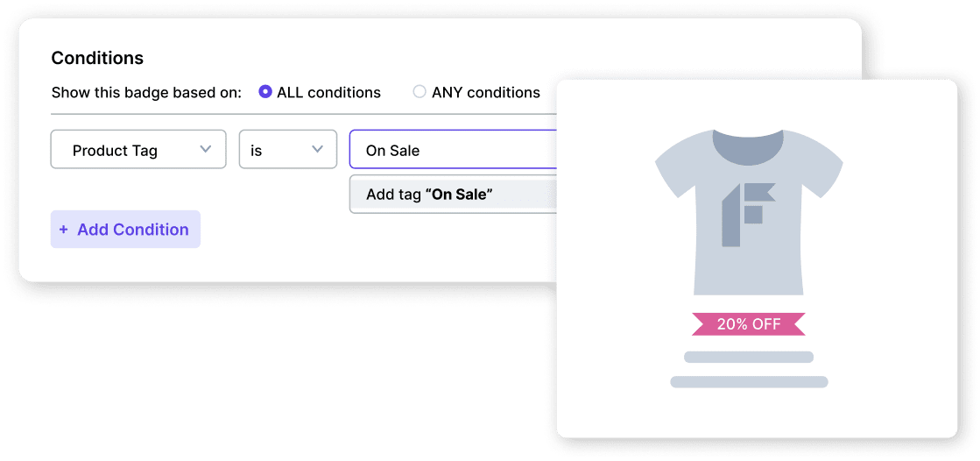980x461 pixels.
Task: Select the ALL conditions radio button
Action: click(x=265, y=92)
